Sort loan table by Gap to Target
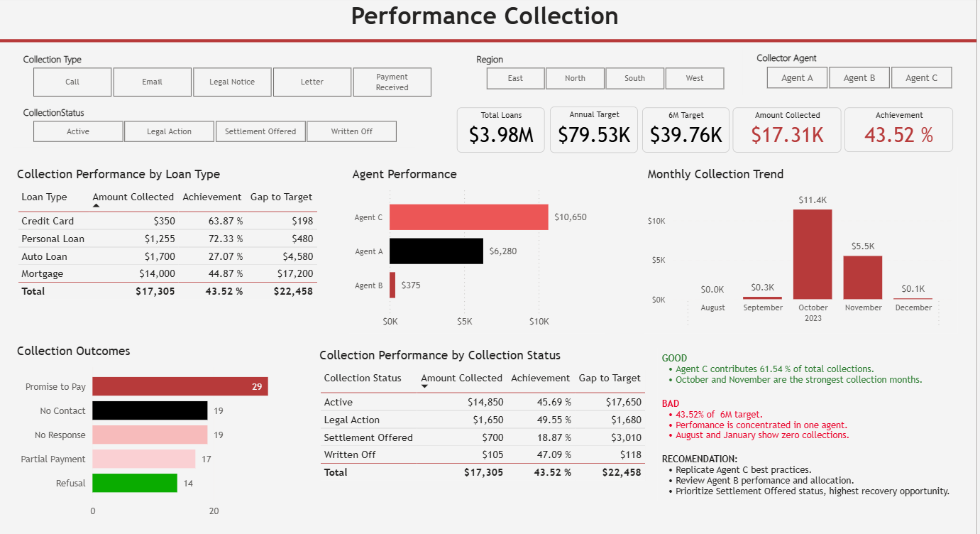 tap(282, 197)
